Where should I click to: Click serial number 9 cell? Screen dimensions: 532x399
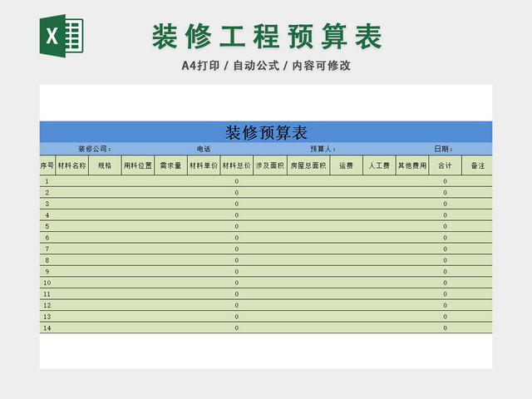(47, 272)
